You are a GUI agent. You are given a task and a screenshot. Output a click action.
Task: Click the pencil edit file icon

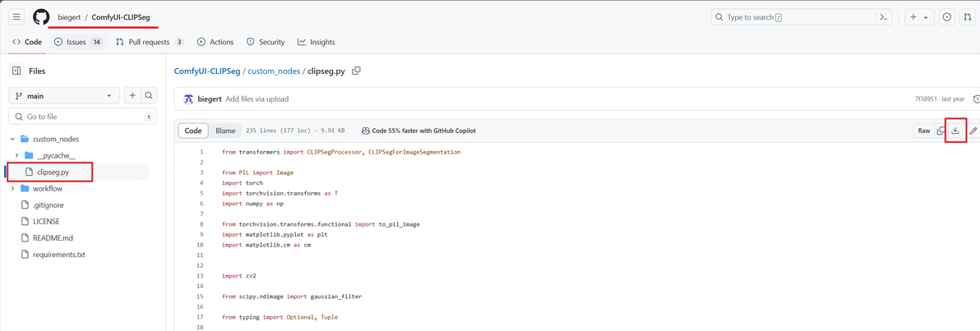(x=973, y=131)
